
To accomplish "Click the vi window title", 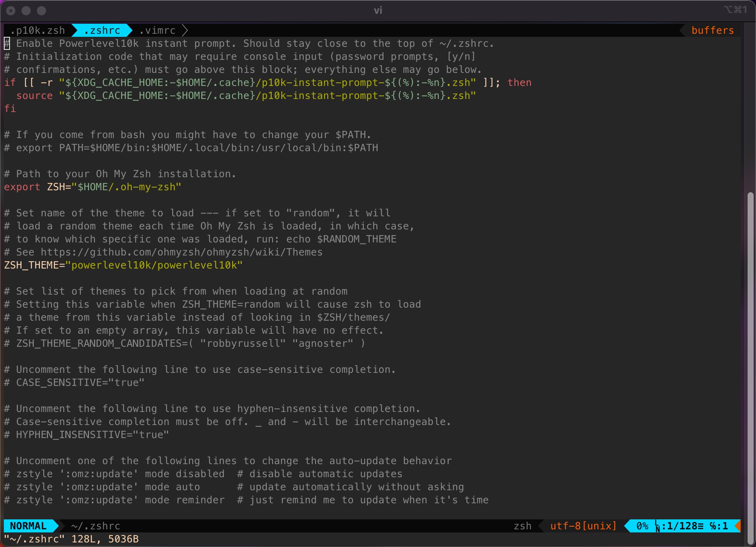I will [x=378, y=10].
